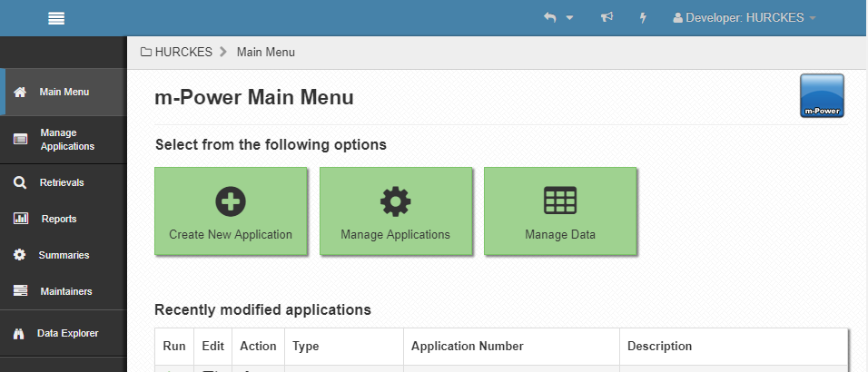
Task: Click the Edit column header
Action: coord(213,346)
